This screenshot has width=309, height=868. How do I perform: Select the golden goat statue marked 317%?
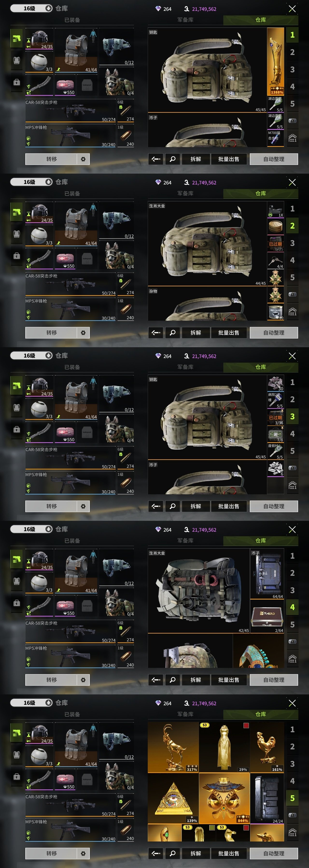[173, 747]
